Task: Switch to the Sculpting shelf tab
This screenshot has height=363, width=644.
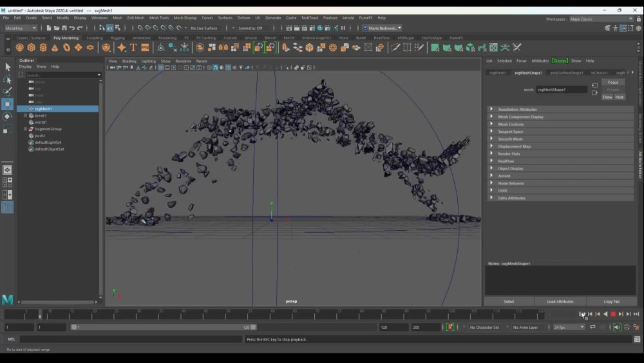Action: pos(95,38)
